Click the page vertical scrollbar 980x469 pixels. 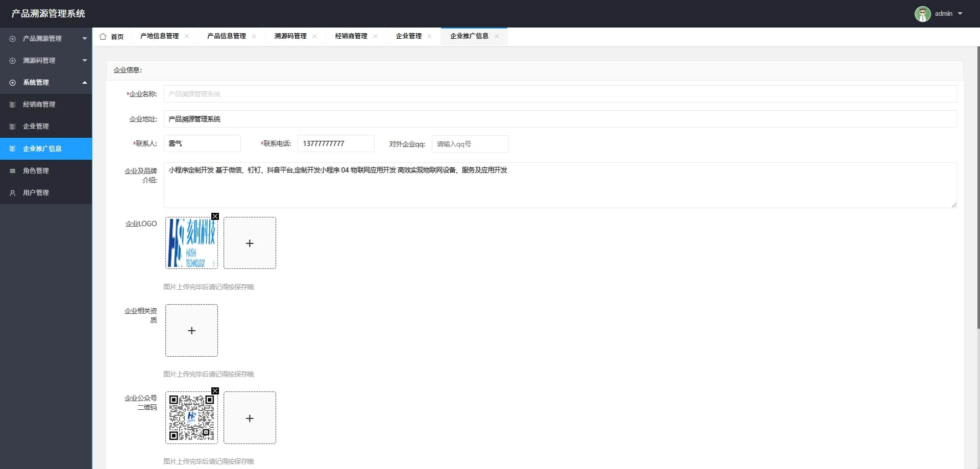click(x=978, y=188)
